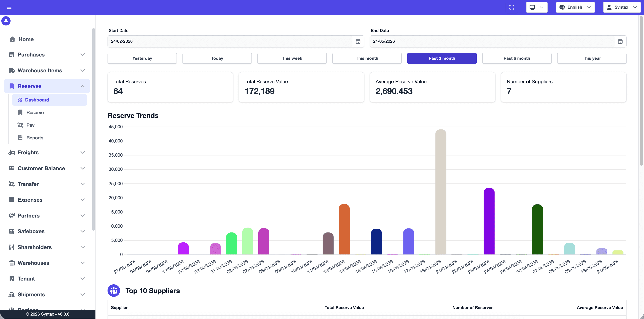Click the pin sidebar icon

6,21
